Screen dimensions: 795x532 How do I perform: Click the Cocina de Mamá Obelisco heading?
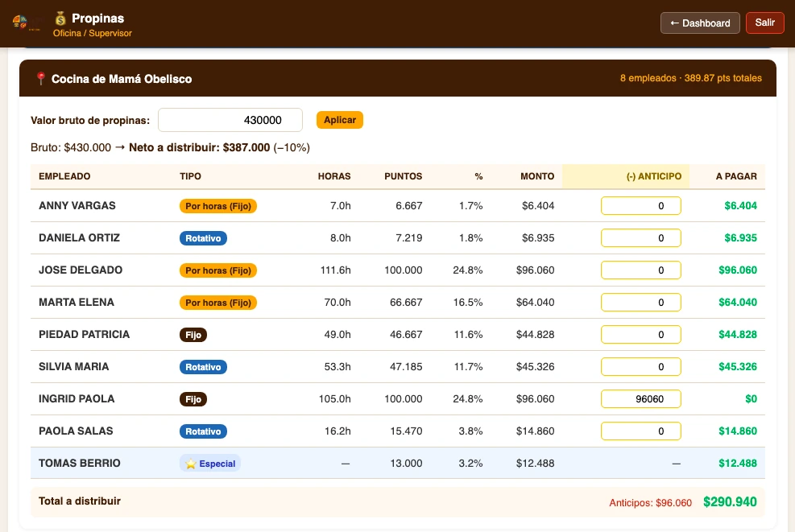click(x=122, y=79)
